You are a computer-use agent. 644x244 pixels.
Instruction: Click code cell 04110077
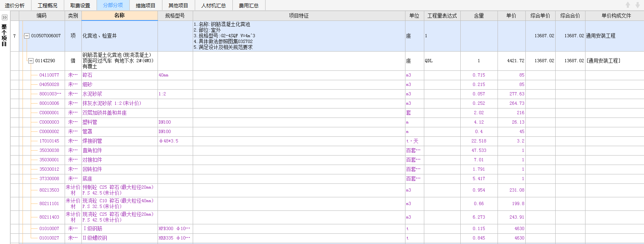point(49,75)
